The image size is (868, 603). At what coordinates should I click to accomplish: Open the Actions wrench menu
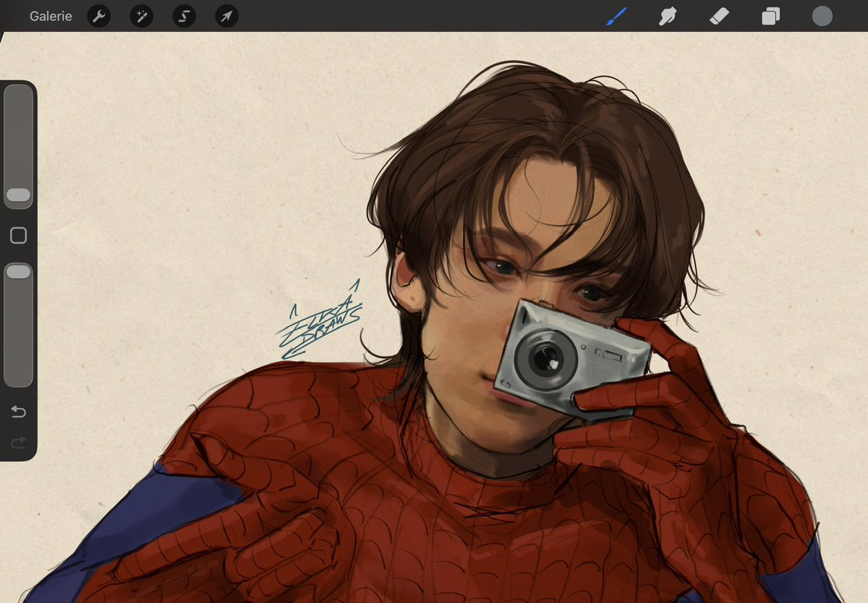99,16
